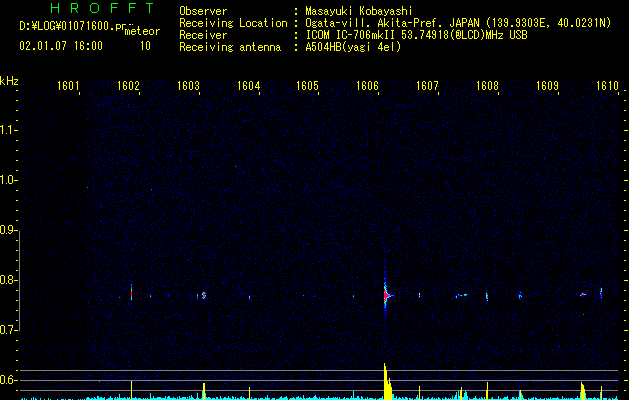Click the 1610 time axis label
Screen dimensions: 629x400
(x=607, y=86)
